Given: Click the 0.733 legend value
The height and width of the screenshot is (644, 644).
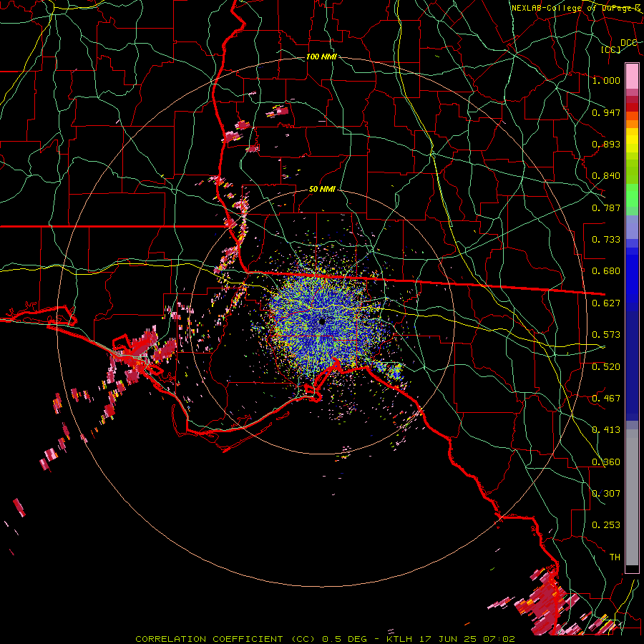Looking at the screenshot, I should 606,240.
